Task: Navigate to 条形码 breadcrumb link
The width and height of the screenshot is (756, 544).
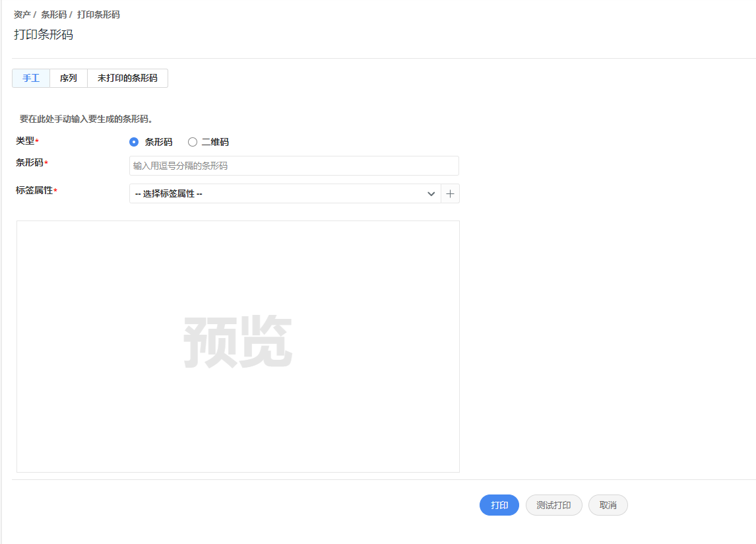Action: coord(53,15)
